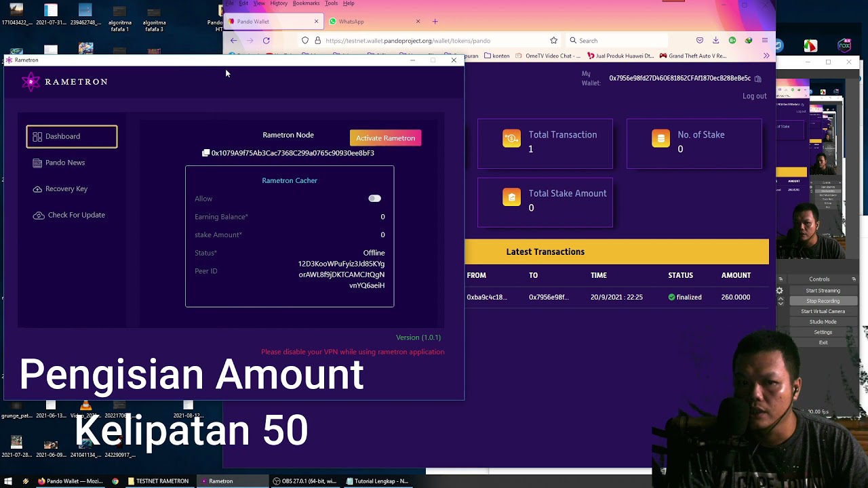This screenshot has height=488, width=868.
Task: Open TESTNET RAMETRON folder in the taskbar
Action: [159, 481]
